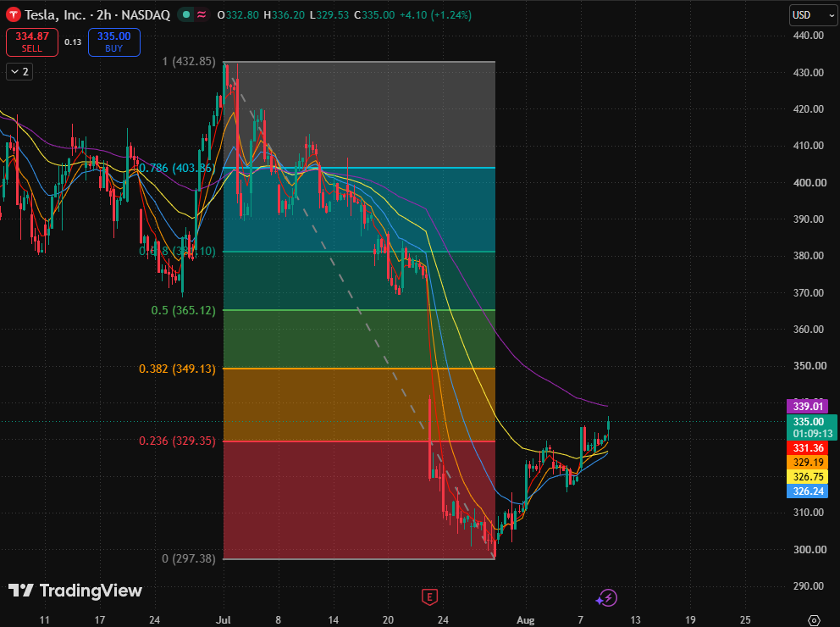This screenshot has height=627, width=840.
Task: Select the 0.5 (365.12) Fibonacci label
Action: pos(183,310)
